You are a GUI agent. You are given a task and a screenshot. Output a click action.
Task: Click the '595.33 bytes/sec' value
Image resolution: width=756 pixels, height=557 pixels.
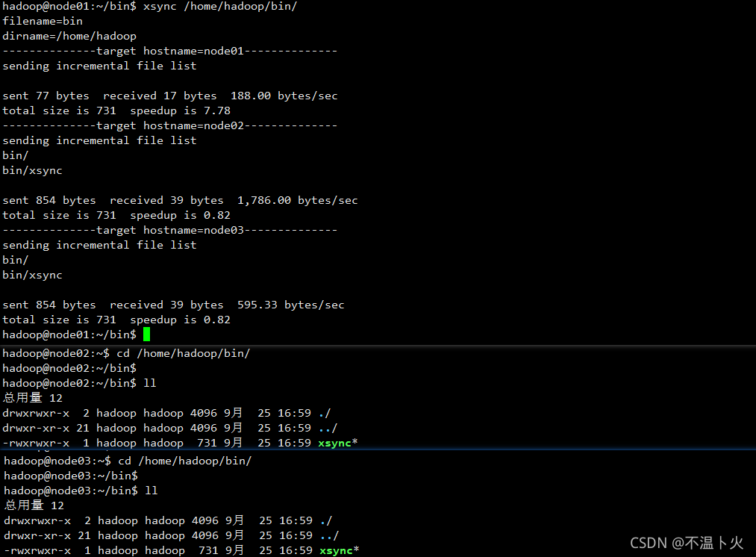coord(291,305)
